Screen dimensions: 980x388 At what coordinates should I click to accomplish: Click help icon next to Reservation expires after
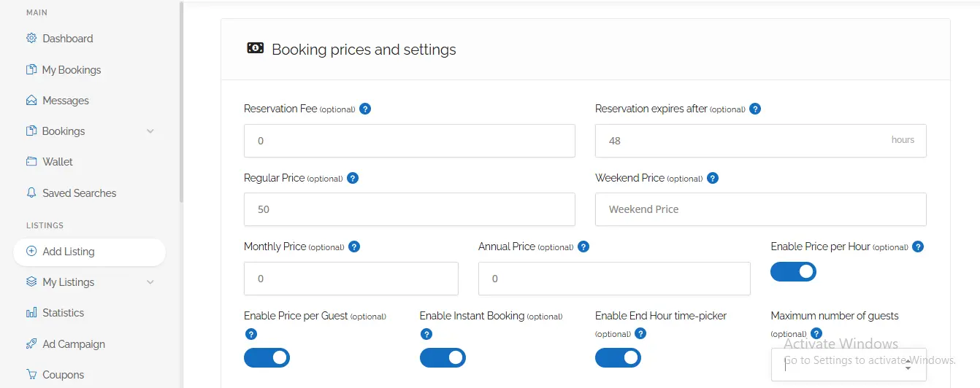(x=755, y=109)
